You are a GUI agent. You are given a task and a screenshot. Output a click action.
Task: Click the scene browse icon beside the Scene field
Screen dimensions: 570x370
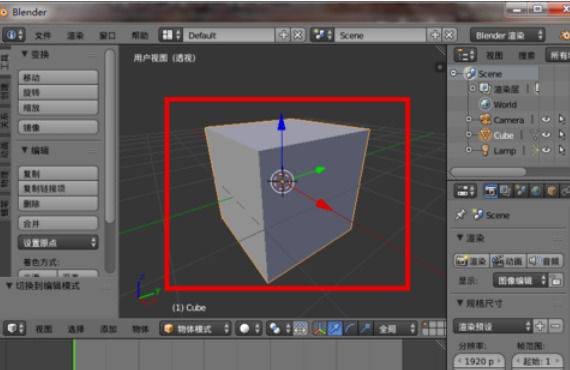(322, 35)
